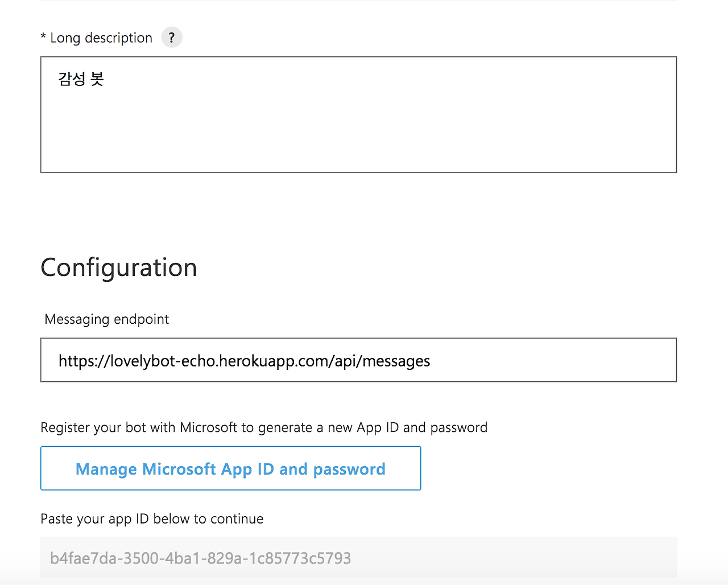
Task: Click the 'Messaging endpoint' label text
Action: [x=107, y=319]
